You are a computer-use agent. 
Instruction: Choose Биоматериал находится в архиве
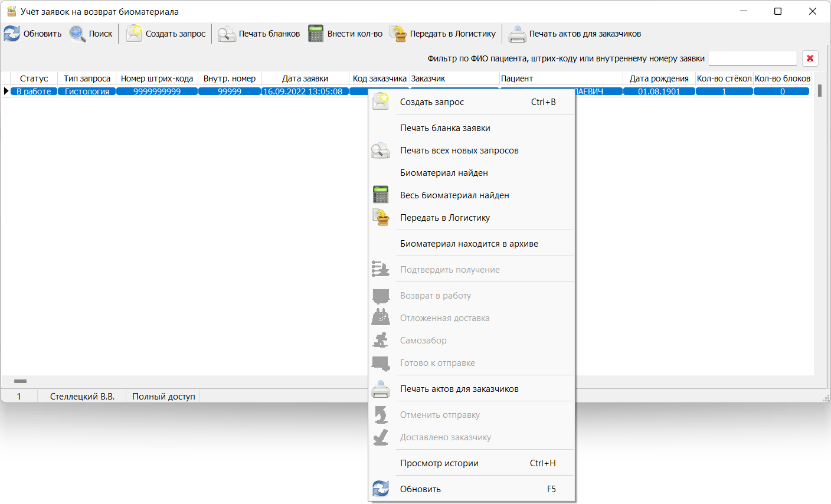pyautogui.click(x=469, y=244)
